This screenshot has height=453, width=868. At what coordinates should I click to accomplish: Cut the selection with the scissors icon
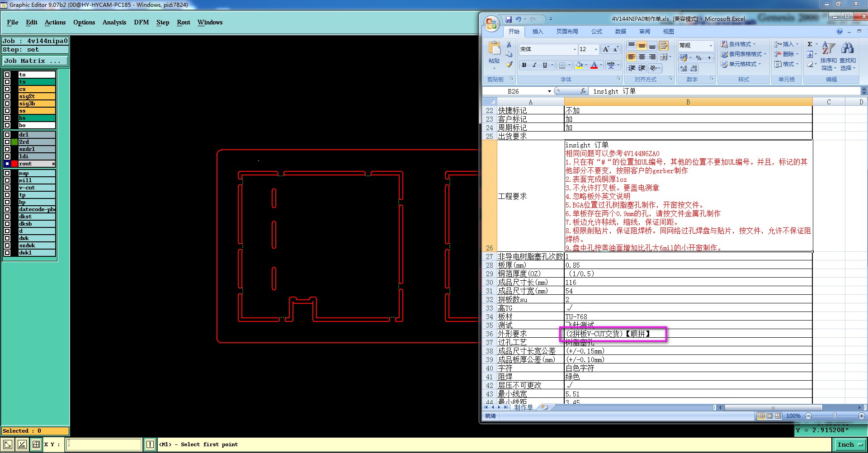tap(509, 44)
